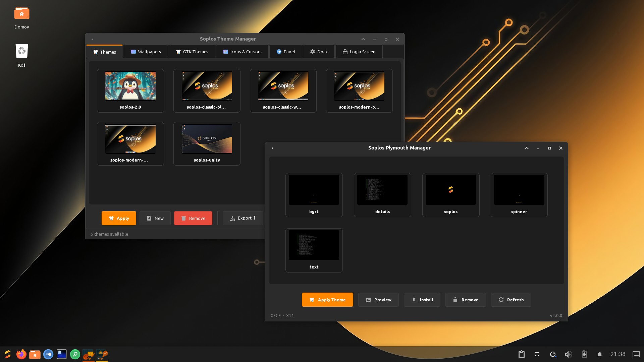Open the file manager from the taskbar
644x362 pixels.
pos(35,354)
